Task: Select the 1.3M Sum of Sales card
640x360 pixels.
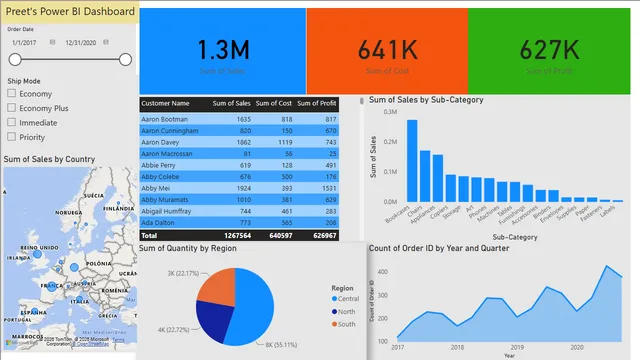Action: tap(223, 51)
